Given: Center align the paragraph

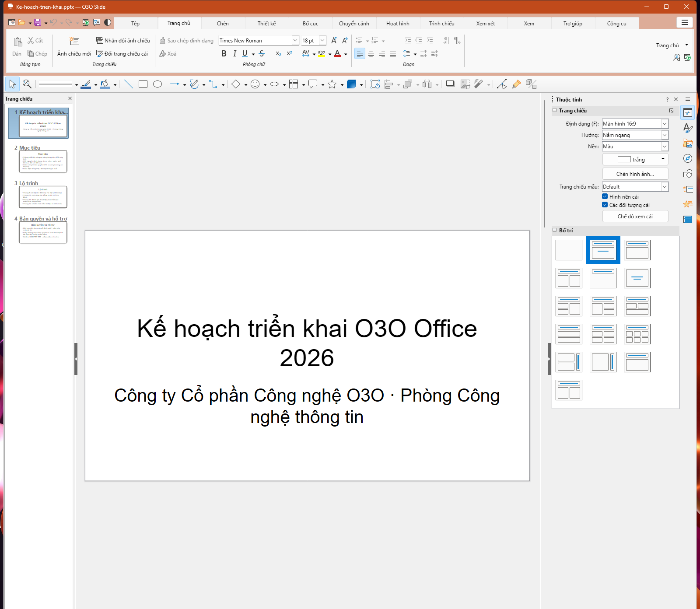Looking at the screenshot, I should click(371, 53).
